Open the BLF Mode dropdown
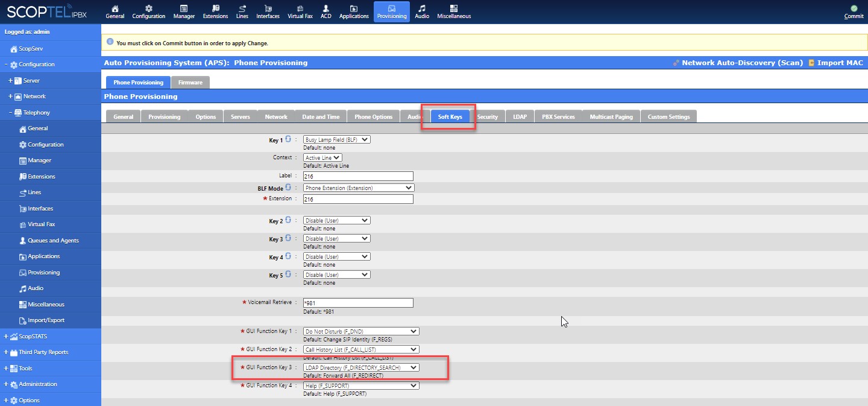 pyautogui.click(x=359, y=188)
